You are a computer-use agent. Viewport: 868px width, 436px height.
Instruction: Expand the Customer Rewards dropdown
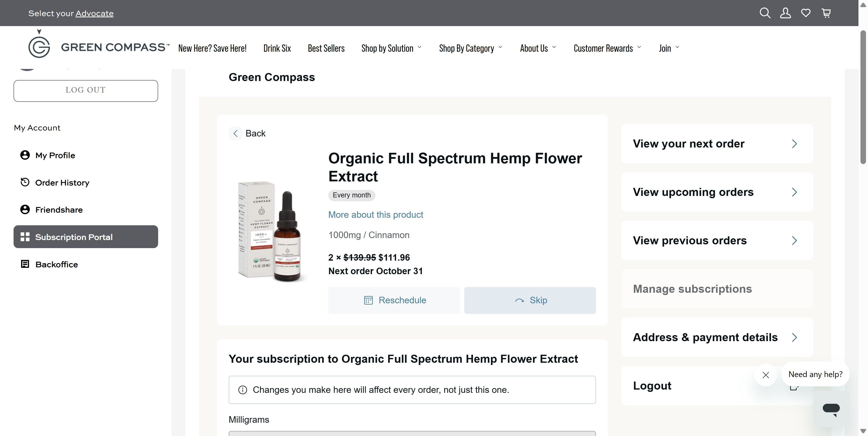607,48
